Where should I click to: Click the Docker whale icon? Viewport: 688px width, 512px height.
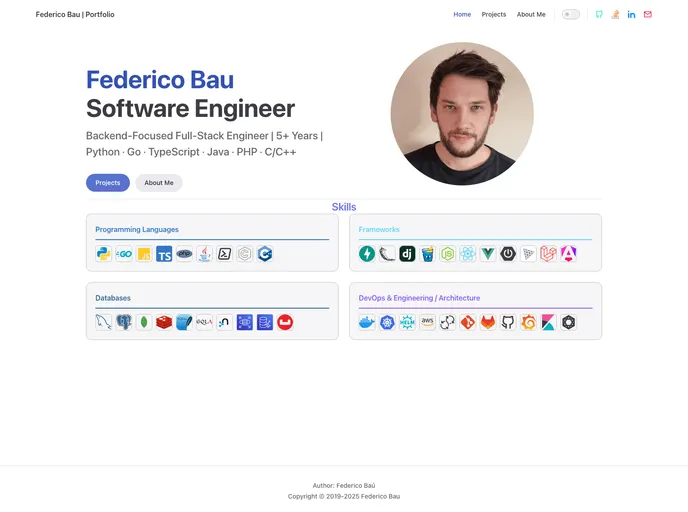[x=367, y=322]
